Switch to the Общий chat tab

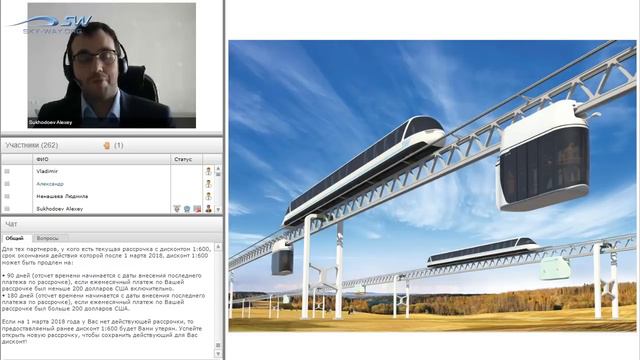[15, 238]
